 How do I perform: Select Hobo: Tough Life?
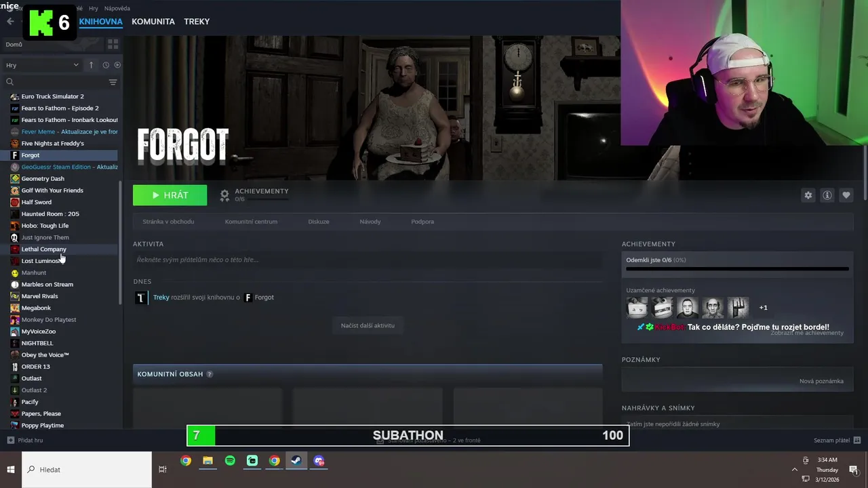coord(45,226)
